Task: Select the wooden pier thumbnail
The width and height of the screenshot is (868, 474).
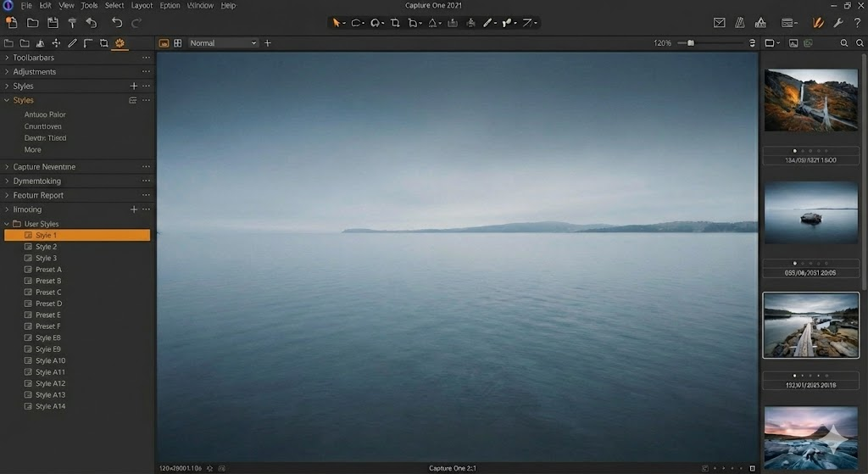Action: [811, 326]
